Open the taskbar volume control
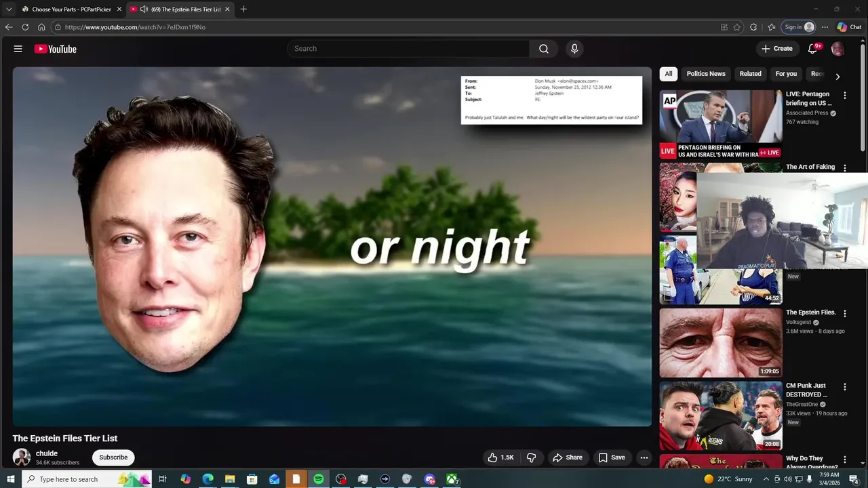 788,479
